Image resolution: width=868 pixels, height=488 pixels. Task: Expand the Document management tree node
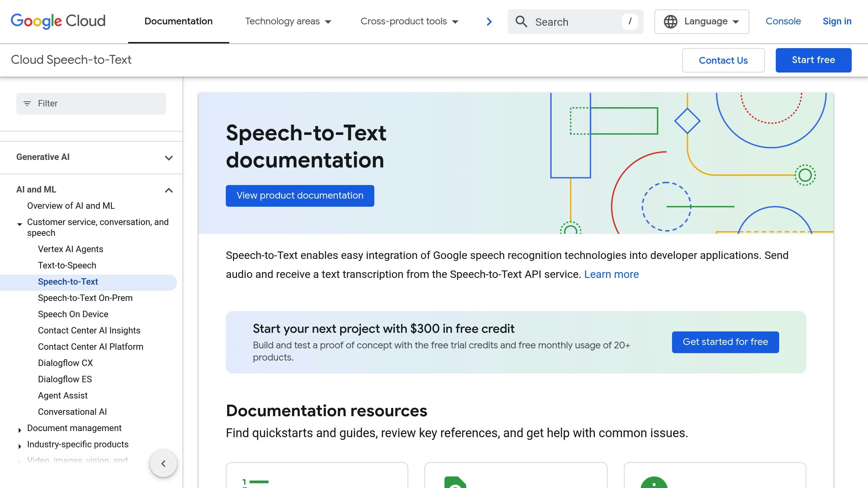point(20,430)
